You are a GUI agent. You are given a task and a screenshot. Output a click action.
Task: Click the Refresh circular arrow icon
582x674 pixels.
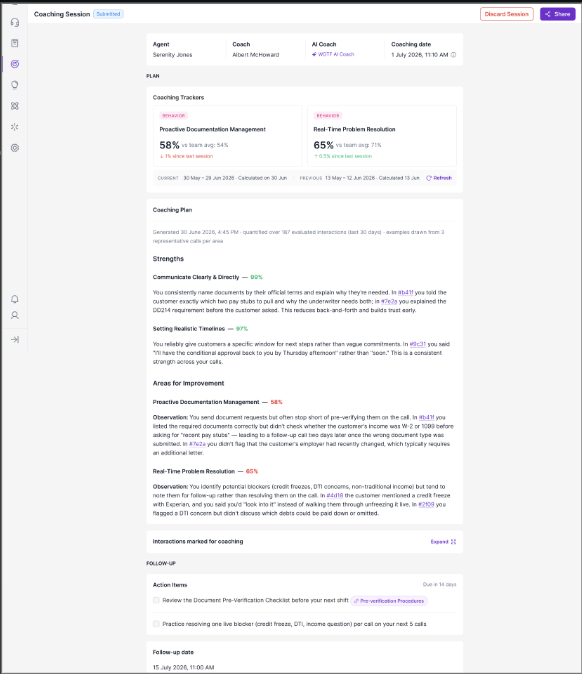click(429, 178)
